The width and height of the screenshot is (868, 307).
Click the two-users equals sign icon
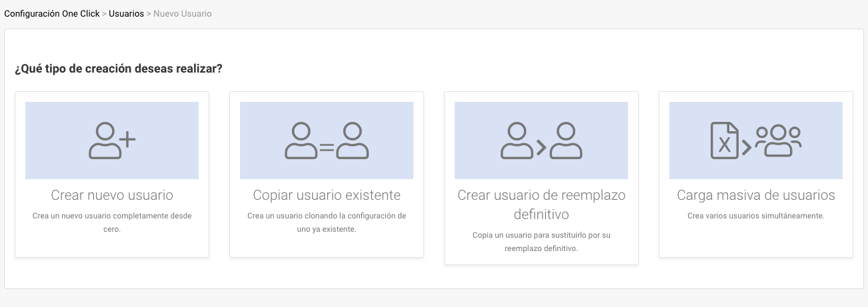327,141
